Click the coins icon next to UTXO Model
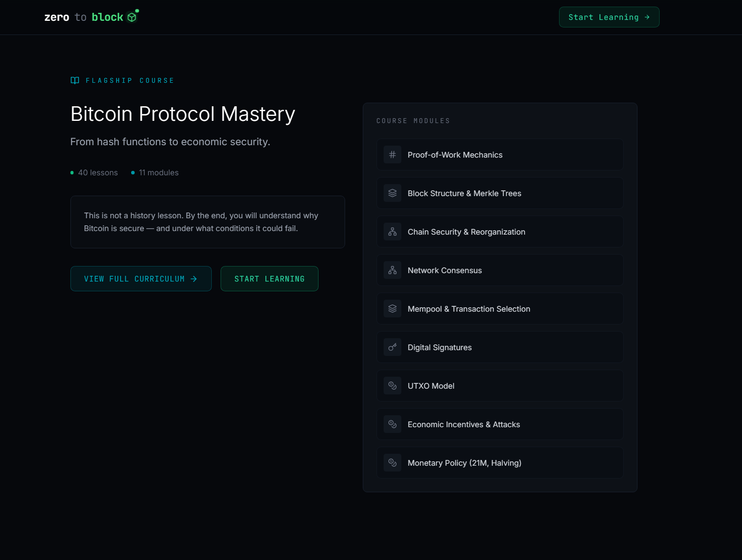 coord(392,386)
